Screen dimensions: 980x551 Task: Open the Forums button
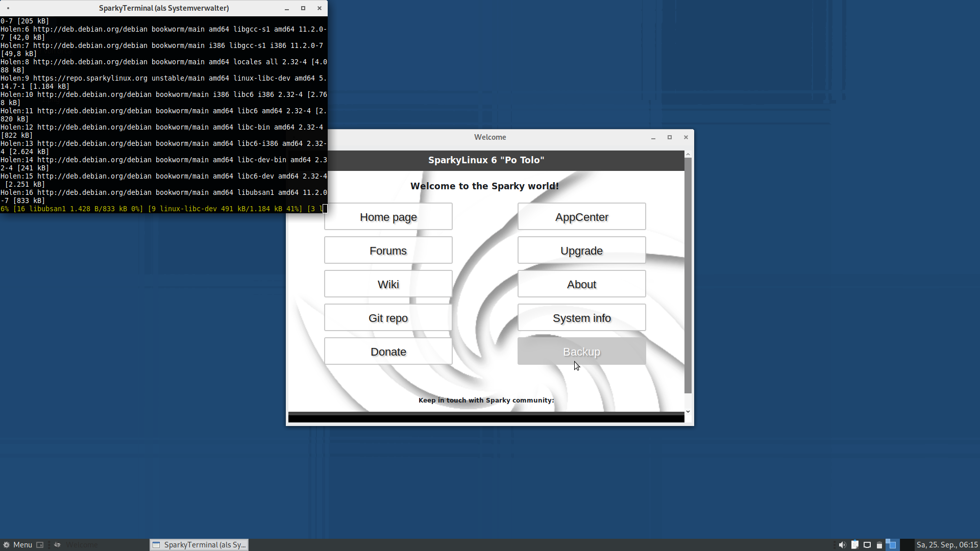pyautogui.click(x=388, y=250)
